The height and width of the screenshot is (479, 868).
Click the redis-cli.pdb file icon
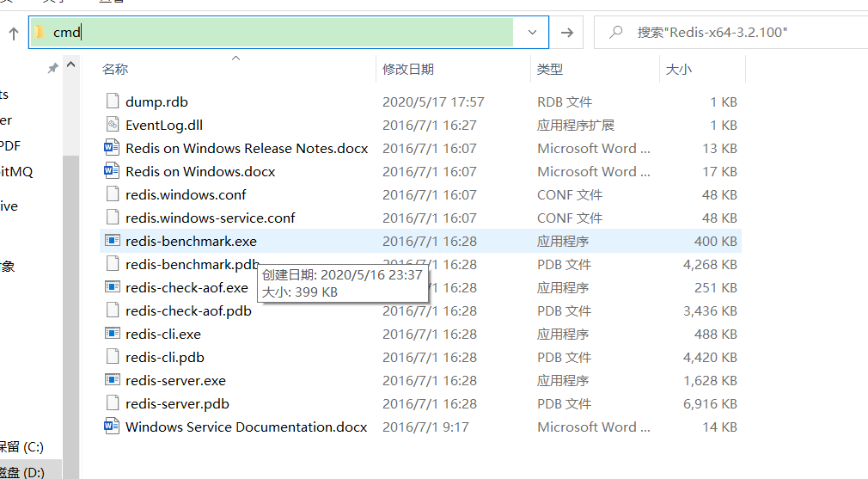(x=113, y=357)
